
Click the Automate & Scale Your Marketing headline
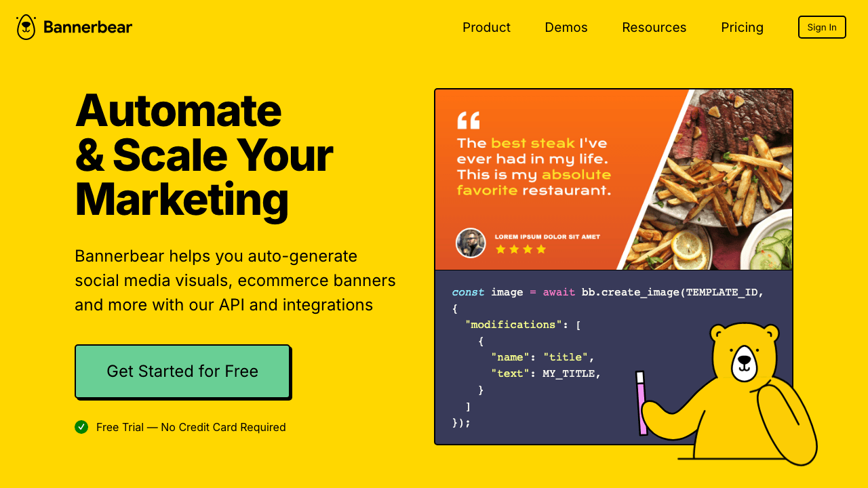(203, 155)
